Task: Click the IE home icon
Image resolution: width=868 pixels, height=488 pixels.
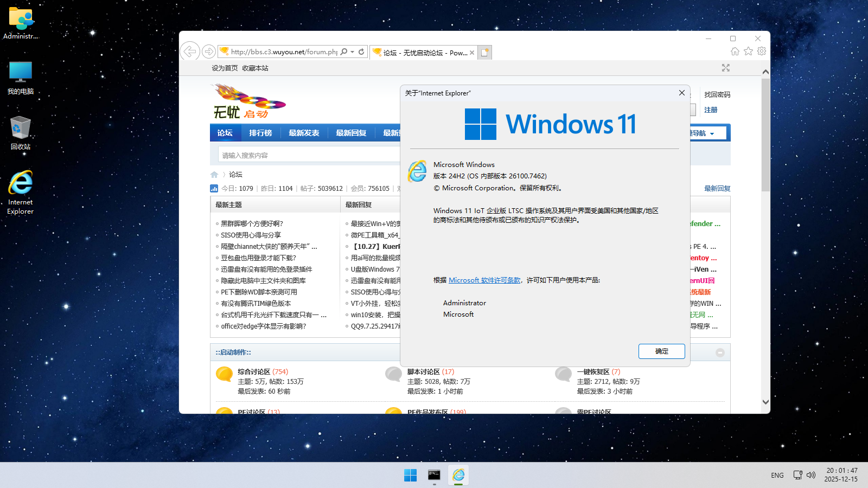Action: [x=735, y=51]
